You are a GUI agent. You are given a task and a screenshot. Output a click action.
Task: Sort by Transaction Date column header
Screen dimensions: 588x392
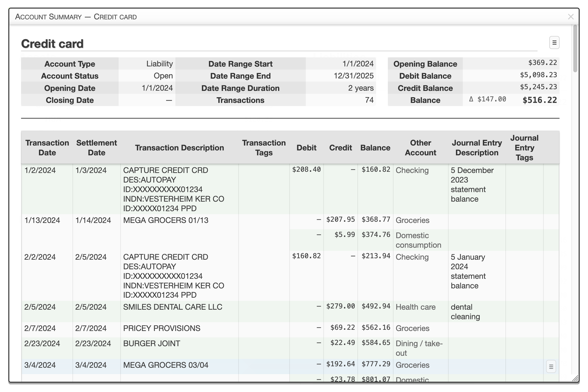47,147
